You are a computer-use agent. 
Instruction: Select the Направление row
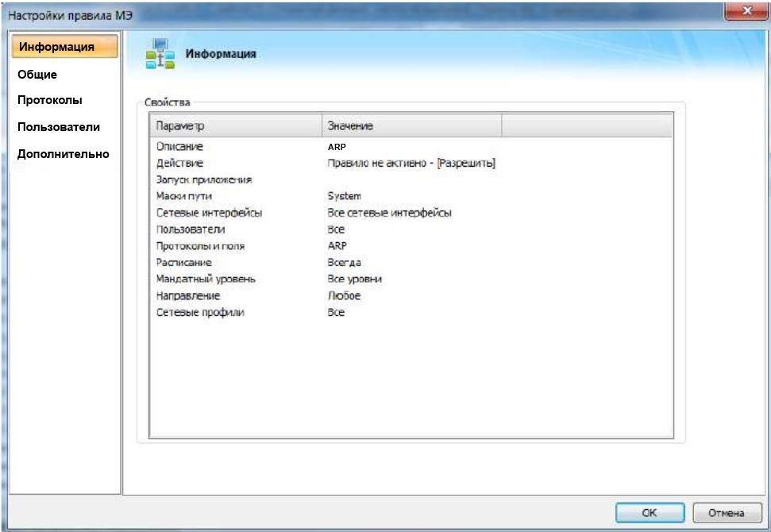coord(411,295)
